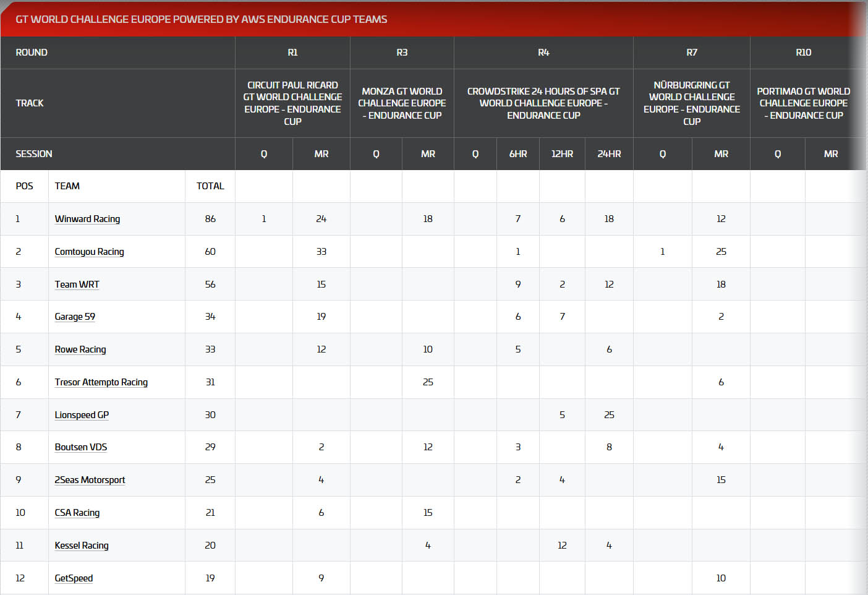868x595 pixels.
Task: Click the TRACK row label
Action: point(30,103)
